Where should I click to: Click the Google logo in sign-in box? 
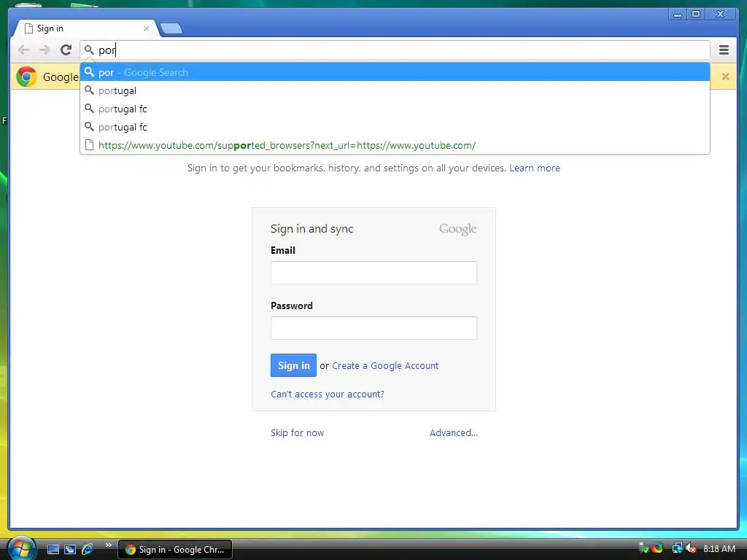coord(457,229)
